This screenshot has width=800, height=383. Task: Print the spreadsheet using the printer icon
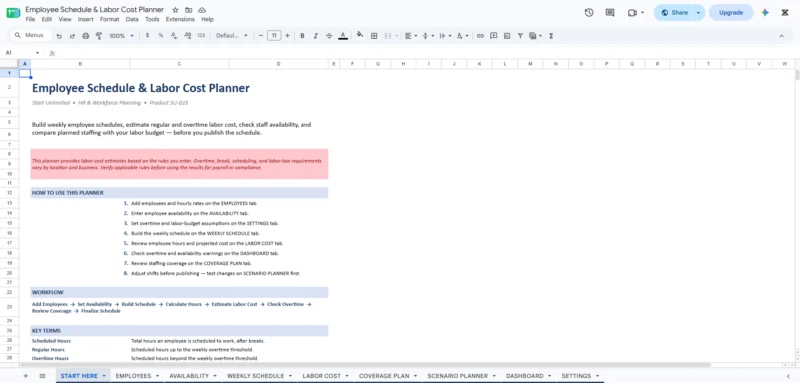point(86,36)
